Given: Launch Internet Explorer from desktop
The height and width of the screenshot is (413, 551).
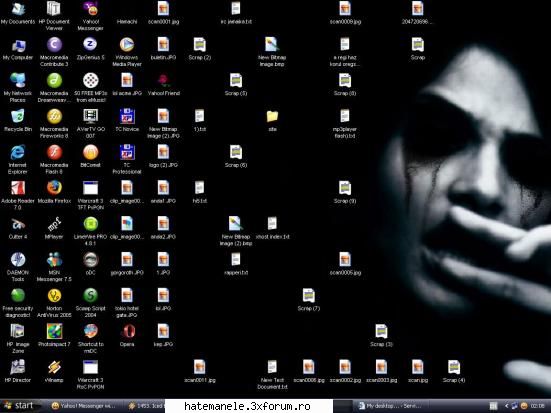Looking at the screenshot, I should point(18,159).
